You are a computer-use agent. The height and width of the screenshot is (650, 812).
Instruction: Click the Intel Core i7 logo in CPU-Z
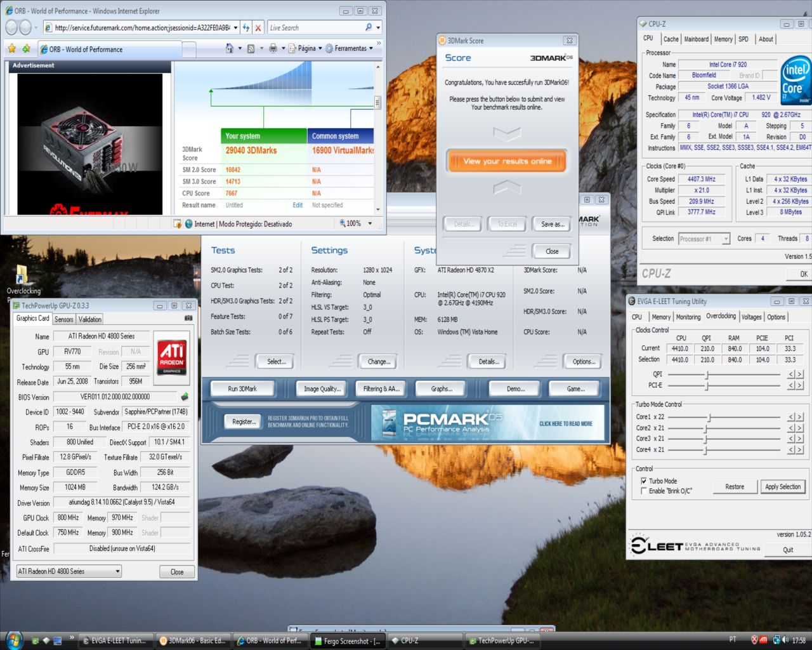pos(796,80)
